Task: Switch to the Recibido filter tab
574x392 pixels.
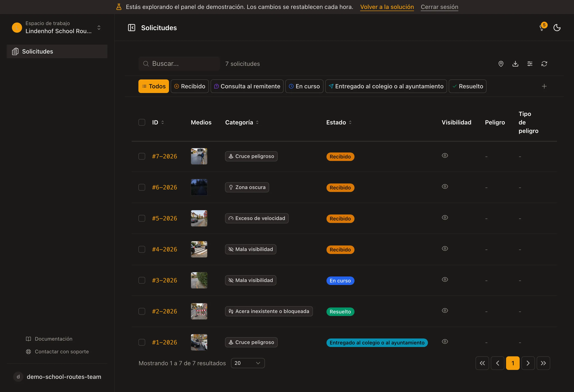Action: [190, 86]
